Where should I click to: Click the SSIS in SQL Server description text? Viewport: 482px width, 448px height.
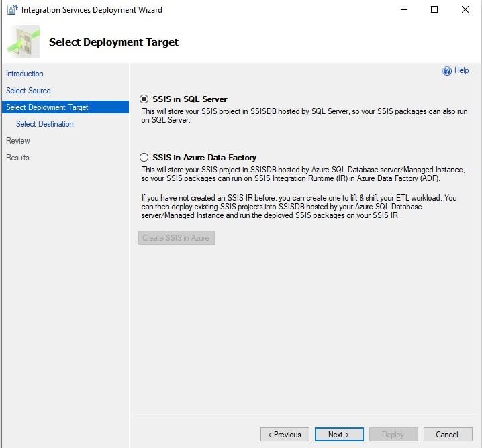point(304,116)
